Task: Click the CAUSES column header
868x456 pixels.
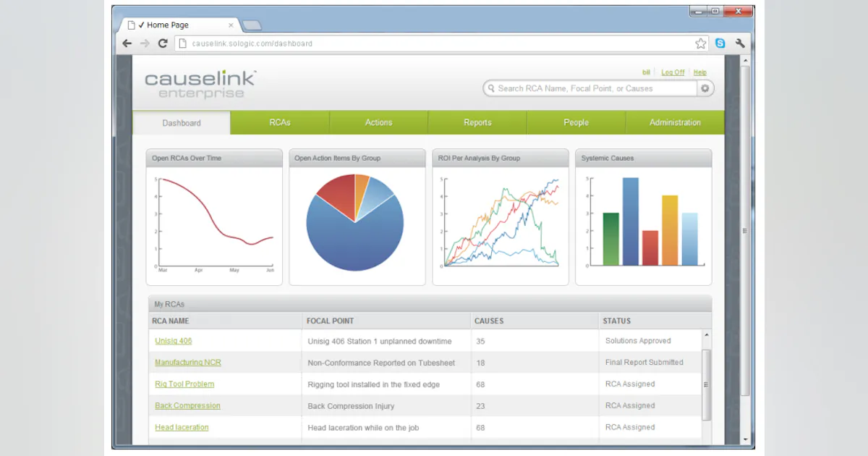Action: click(489, 321)
